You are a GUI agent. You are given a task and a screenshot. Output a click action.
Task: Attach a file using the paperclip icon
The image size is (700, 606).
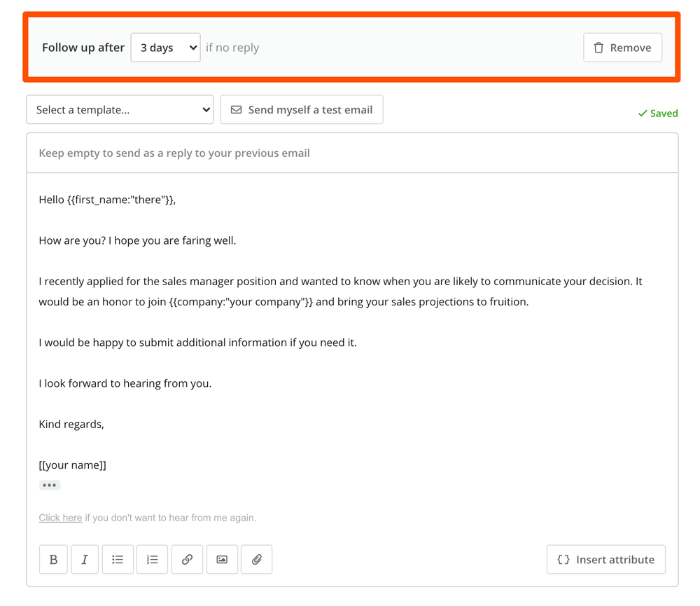click(x=256, y=559)
